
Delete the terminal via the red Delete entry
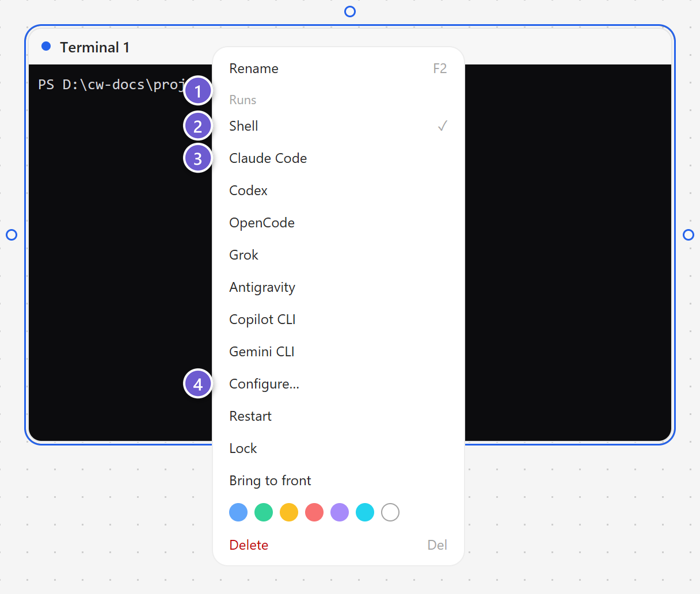[338, 545]
